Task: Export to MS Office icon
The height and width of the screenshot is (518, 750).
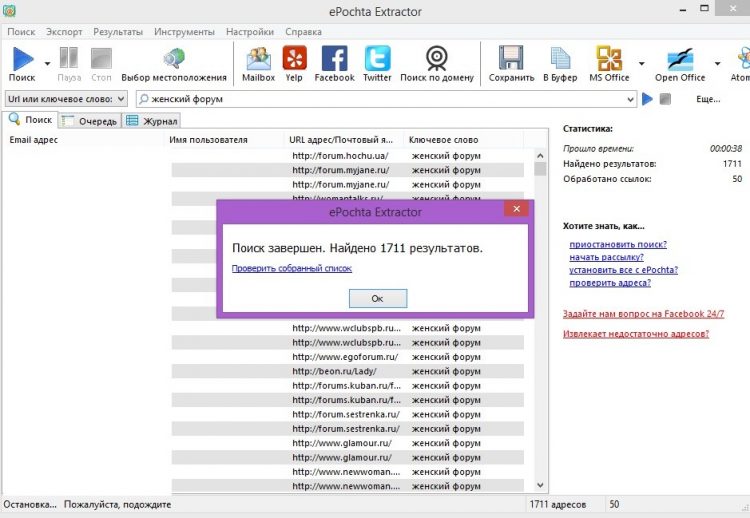Action: pos(609,58)
